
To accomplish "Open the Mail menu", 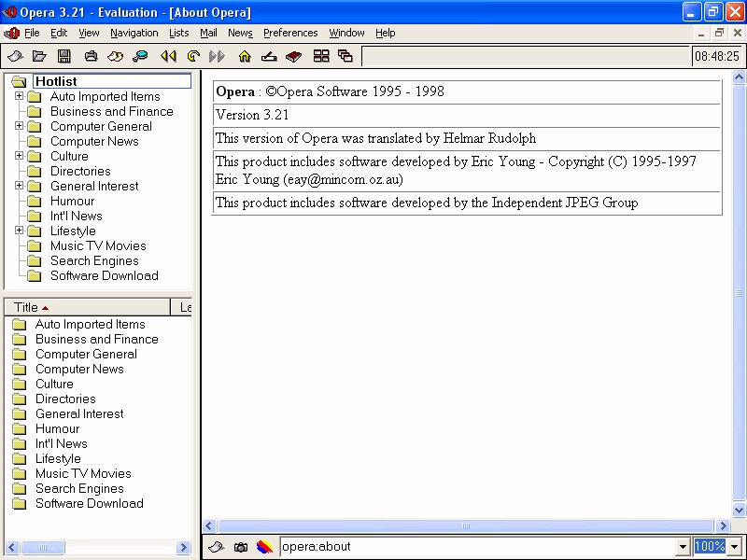I will 208,33.
